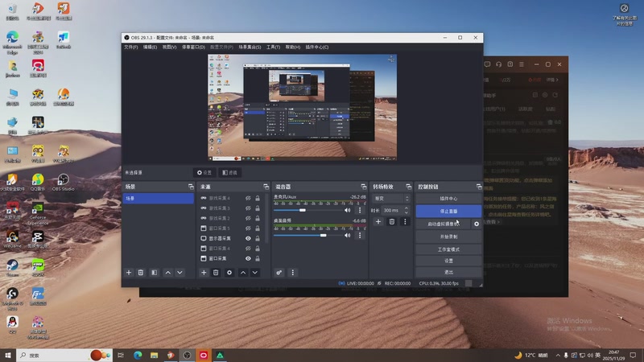Click 停止直播 to stop streaming
The height and width of the screenshot is (362, 644).
click(x=448, y=212)
